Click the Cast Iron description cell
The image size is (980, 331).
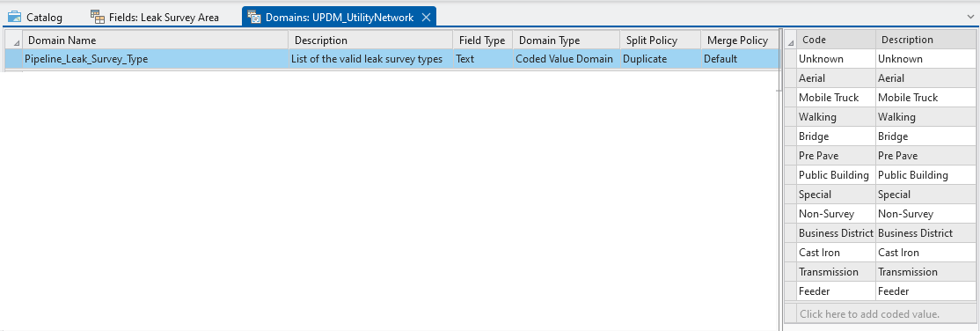(925, 253)
